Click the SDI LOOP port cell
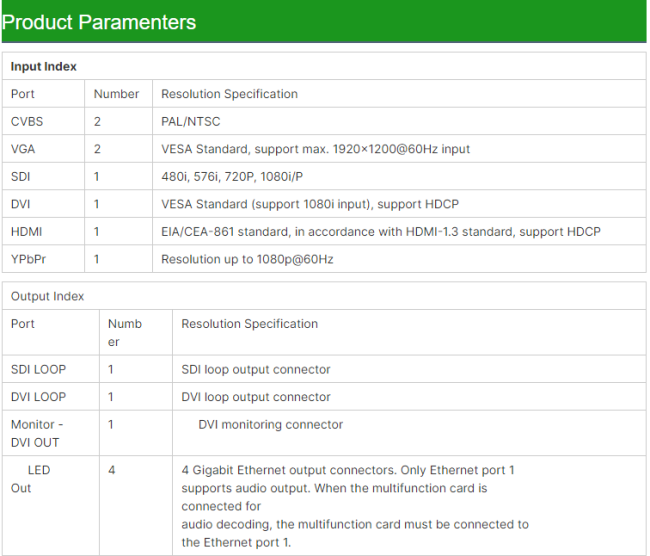Screen dimensions: 650x556 pos(51,369)
